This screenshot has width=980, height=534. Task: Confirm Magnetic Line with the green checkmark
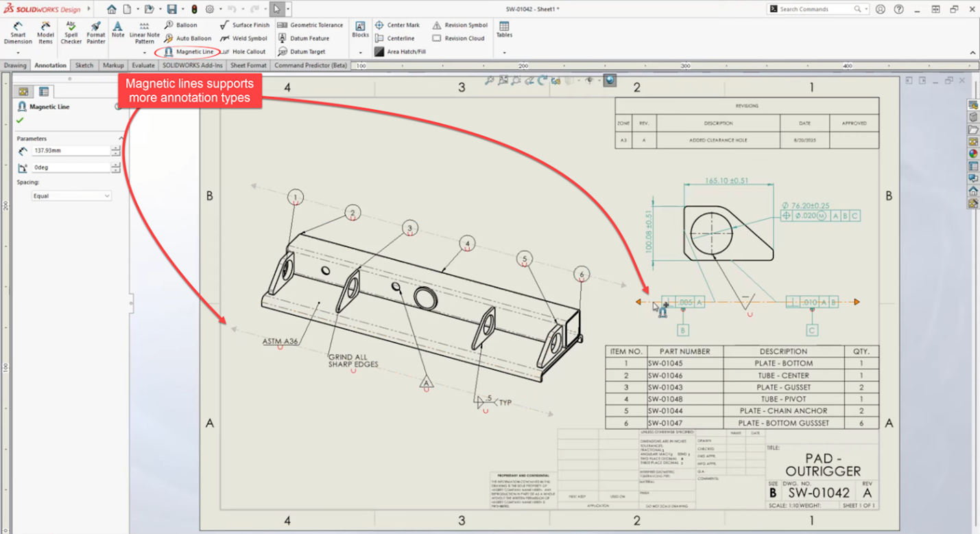coord(20,120)
